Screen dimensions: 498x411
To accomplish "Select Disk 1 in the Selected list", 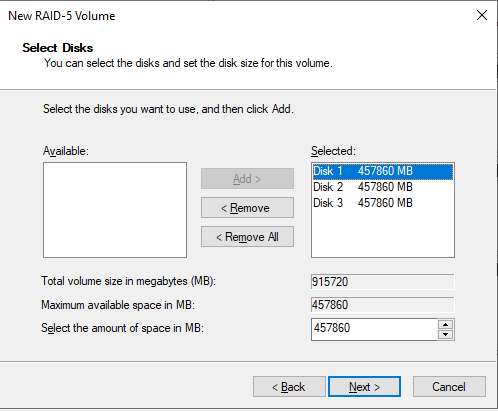I will 383,171.
